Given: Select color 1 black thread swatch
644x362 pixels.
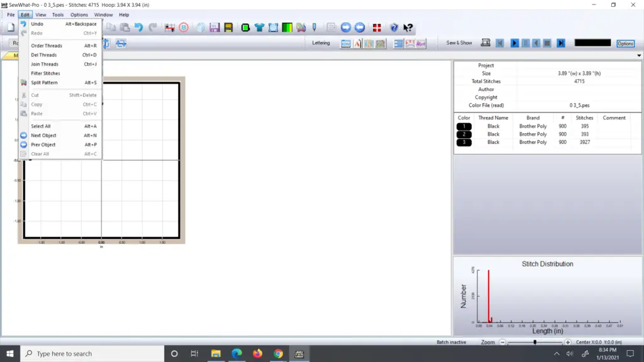Looking at the screenshot, I should (x=464, y=126).
